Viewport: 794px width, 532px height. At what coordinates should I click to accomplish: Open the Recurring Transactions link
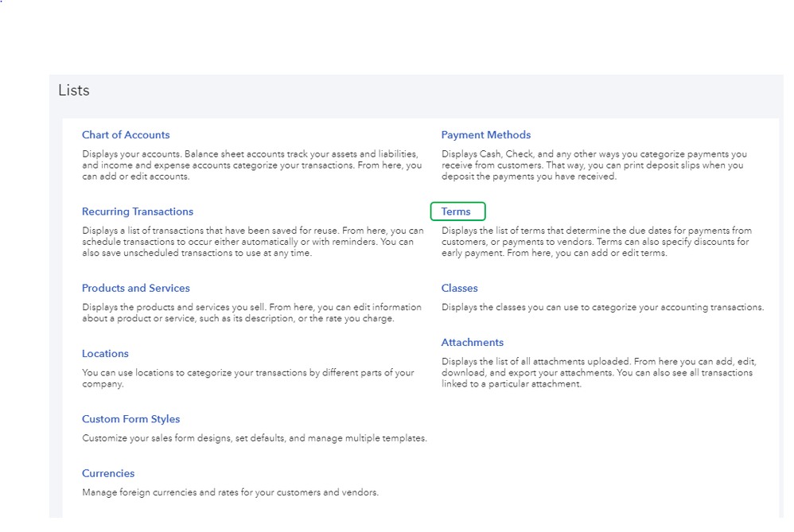pos(138,212)
